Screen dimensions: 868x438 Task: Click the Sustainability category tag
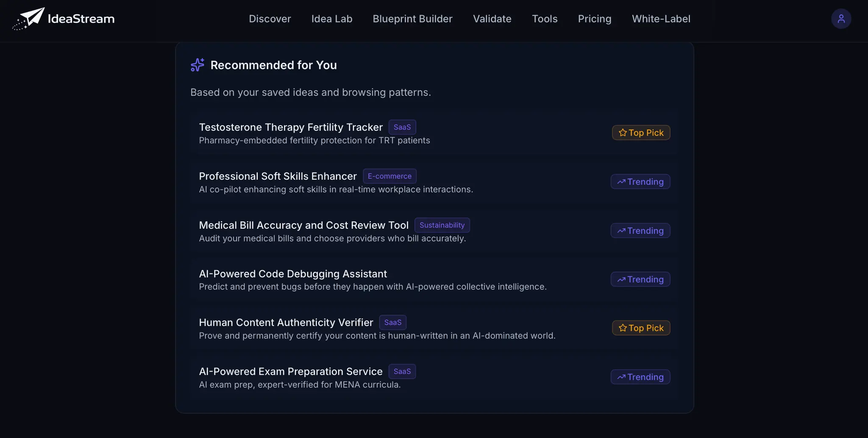point(442,225)
